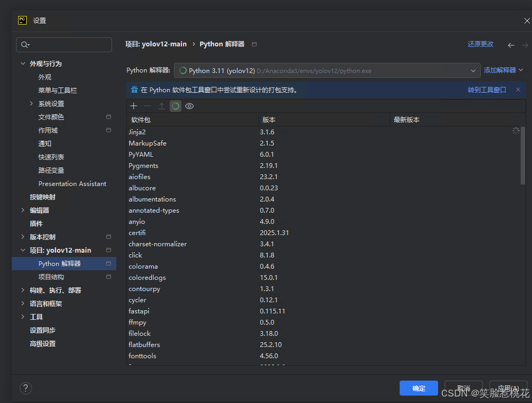The height and width of the screenshot is (403, 532).
Task: Click the install package plus icon
Action: [134, 106]
